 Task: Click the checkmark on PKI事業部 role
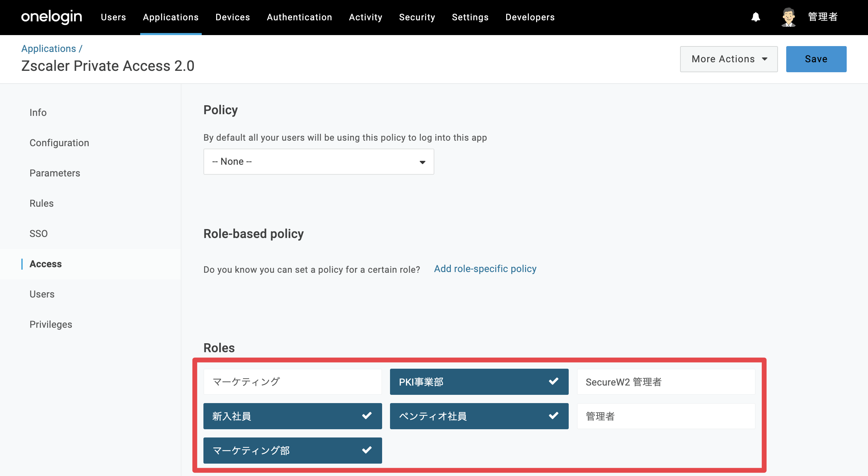coord(553,381)
